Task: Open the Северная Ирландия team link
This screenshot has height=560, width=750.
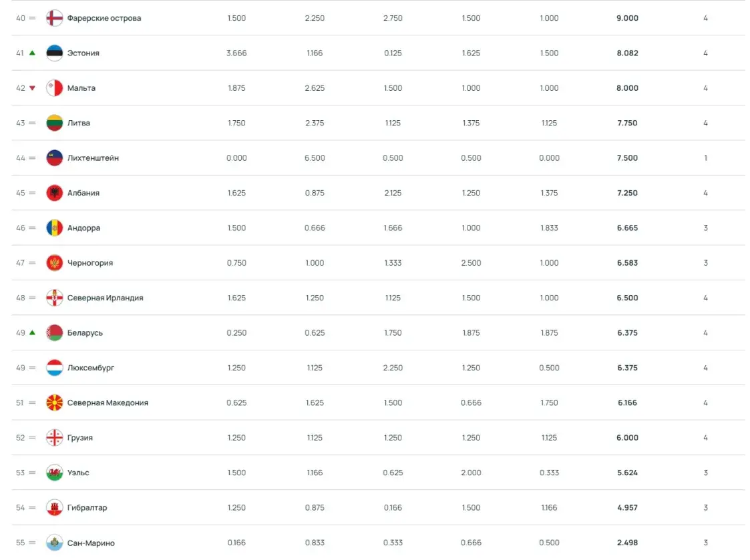Action: coord(106,298)
